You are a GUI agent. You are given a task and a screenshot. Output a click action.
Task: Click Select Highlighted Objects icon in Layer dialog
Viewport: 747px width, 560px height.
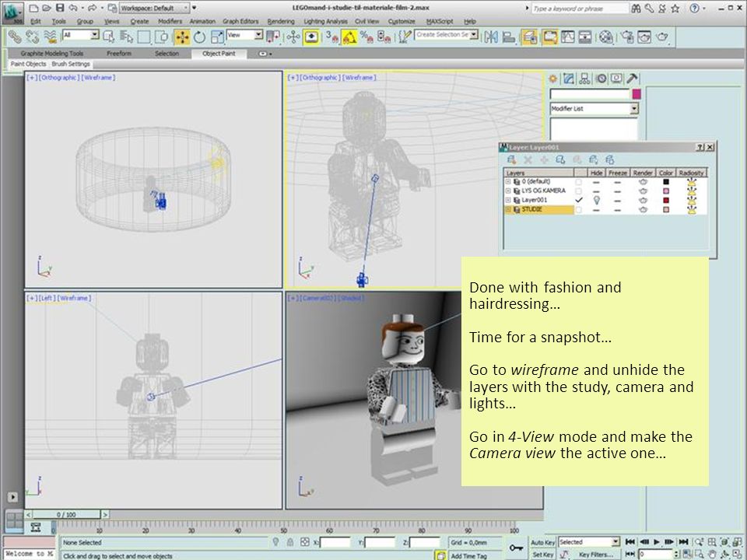560,160
